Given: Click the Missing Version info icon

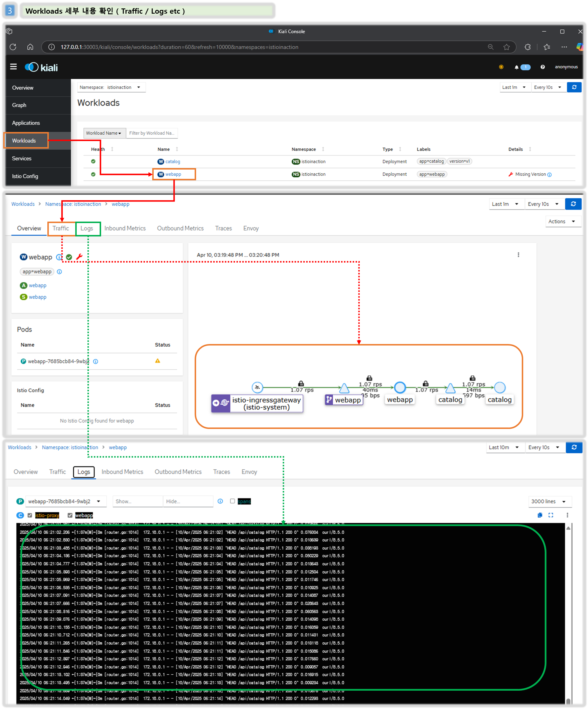Looking at the screenshot, I should pos(550,174).
